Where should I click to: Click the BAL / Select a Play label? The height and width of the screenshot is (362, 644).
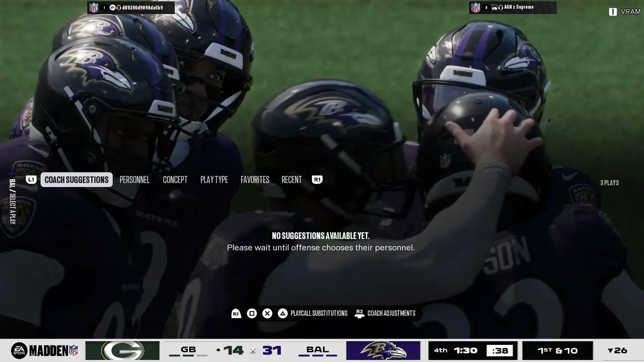click(x=12, y=202)
